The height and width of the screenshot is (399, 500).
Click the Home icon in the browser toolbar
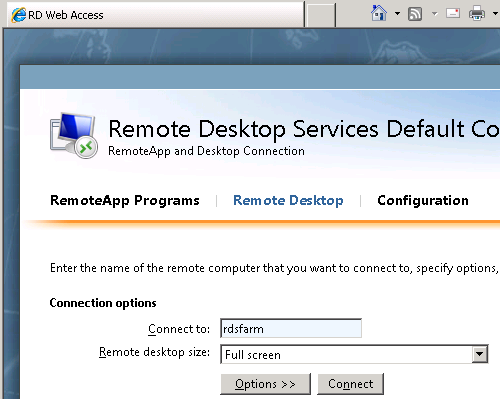point(379,13)
